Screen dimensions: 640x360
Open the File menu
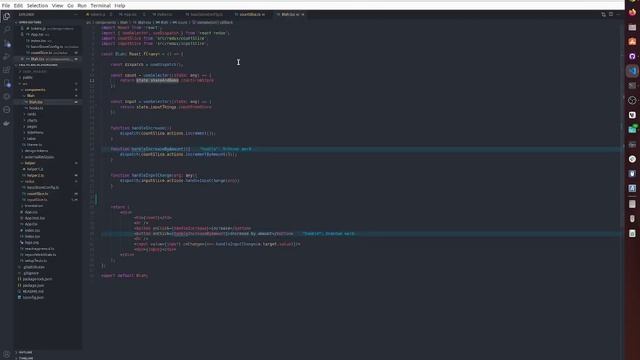(6, 6)
